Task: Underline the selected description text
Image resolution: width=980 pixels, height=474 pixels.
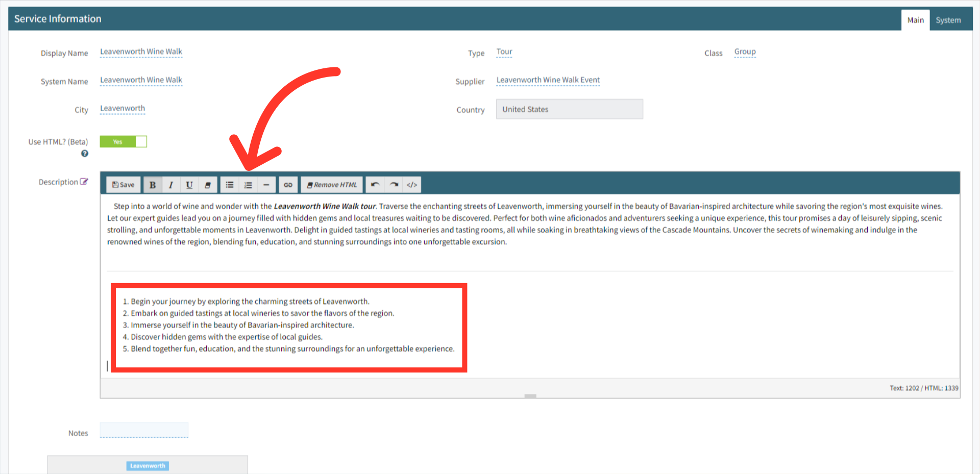Action: click(189, 185)
